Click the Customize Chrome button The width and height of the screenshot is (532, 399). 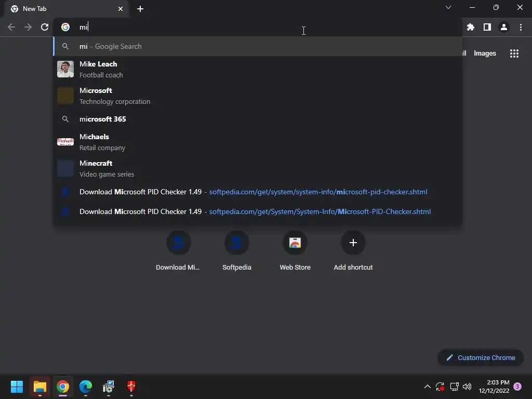coord(481,357)
